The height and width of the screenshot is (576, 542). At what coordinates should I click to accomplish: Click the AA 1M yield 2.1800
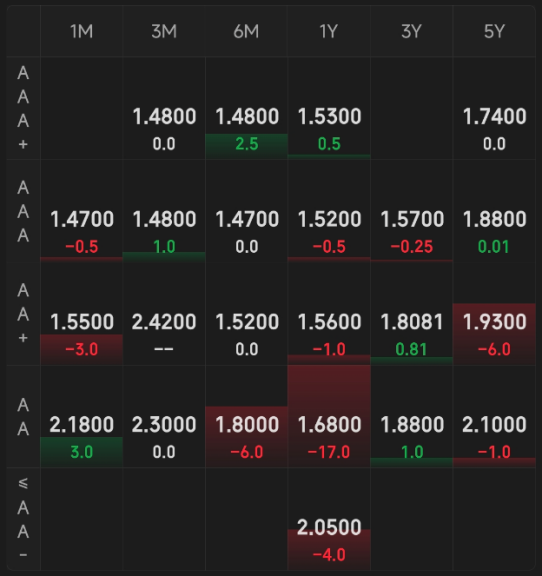82,425
